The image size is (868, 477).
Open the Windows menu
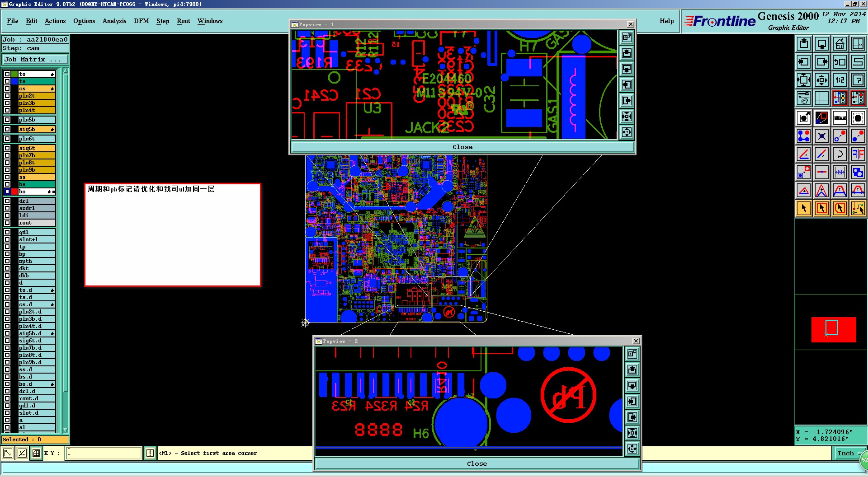(210, 21)
